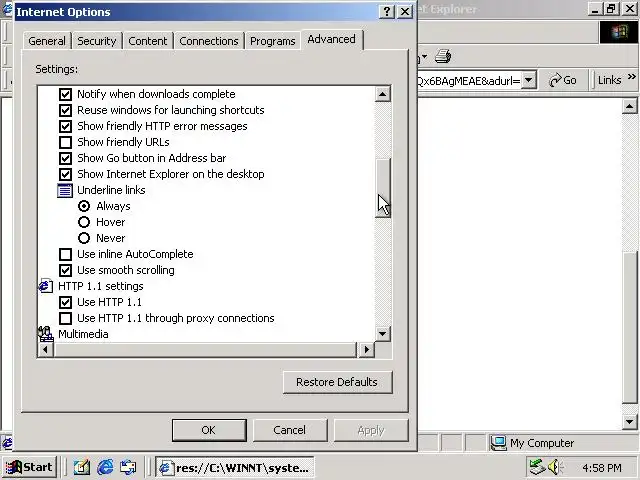Image resolution: width=640 pixels, height=480 pixels.
Task: Disable Show friendly HTTP error messages
Action: click(x=65, y=126)
